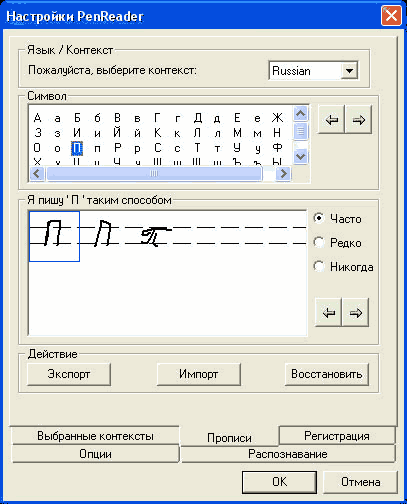The height and width of the screenshot is (504, 407).
Task: Select highlighted capital П in symbol grid
Action: point(77,148)
